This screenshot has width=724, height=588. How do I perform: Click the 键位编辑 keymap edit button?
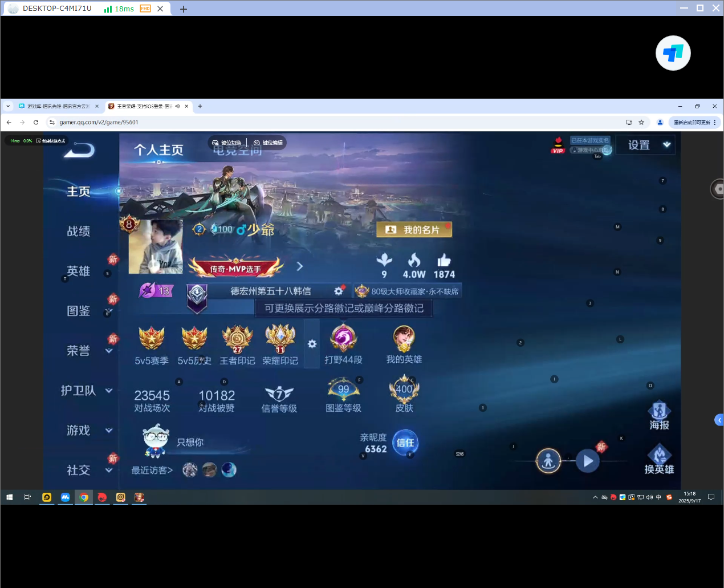pyautogui.click(x=269, y=143)
